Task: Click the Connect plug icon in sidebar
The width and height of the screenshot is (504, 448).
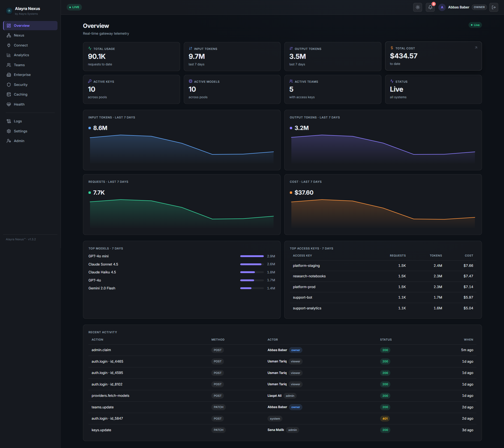Action: click(9, 45)
